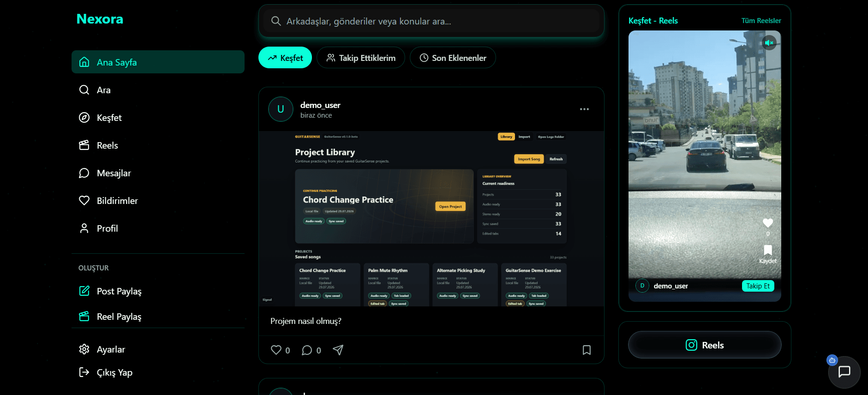Open the floating chat button

click(844, 372)
